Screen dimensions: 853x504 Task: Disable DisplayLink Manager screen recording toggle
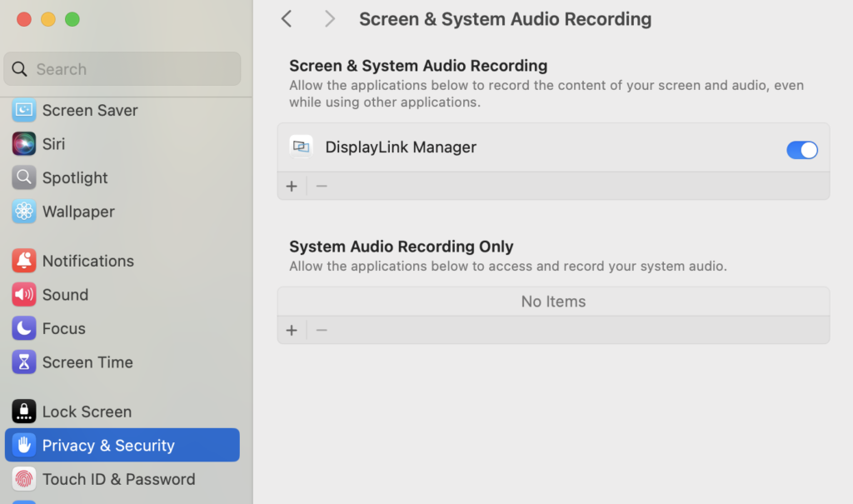click(x=801, y=150)
